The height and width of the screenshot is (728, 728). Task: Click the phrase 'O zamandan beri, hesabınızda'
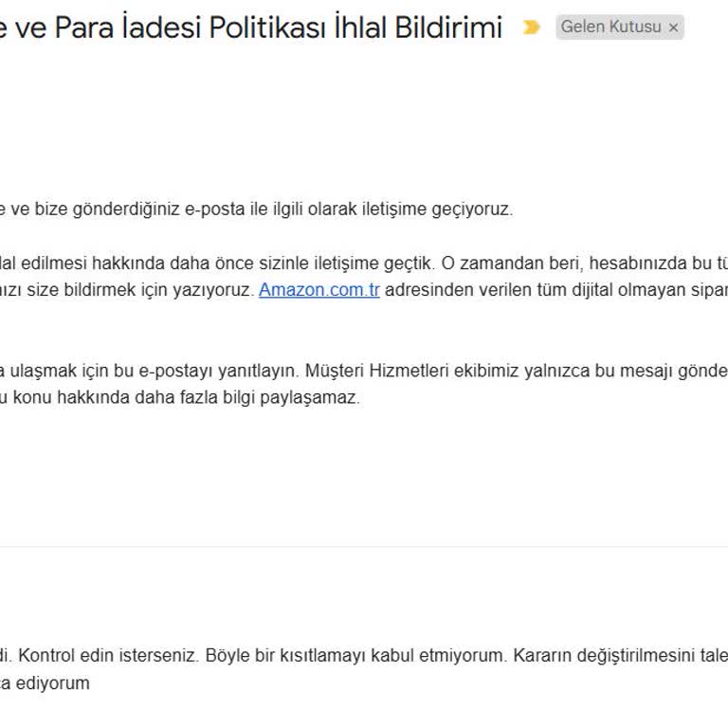[564, 264]
